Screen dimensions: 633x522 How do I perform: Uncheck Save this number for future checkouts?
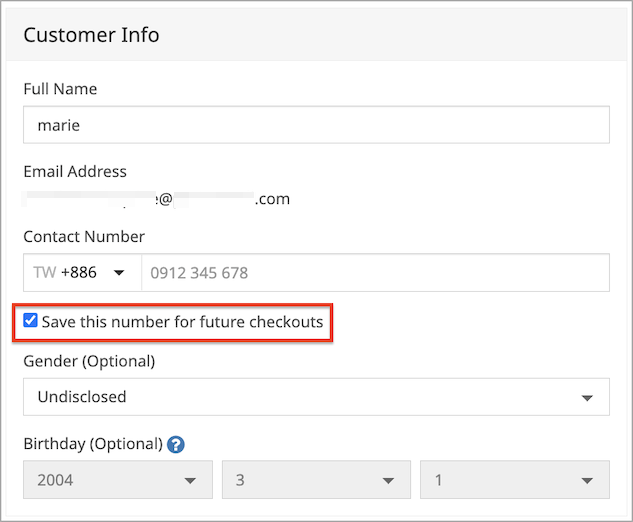tap(30, 321)
